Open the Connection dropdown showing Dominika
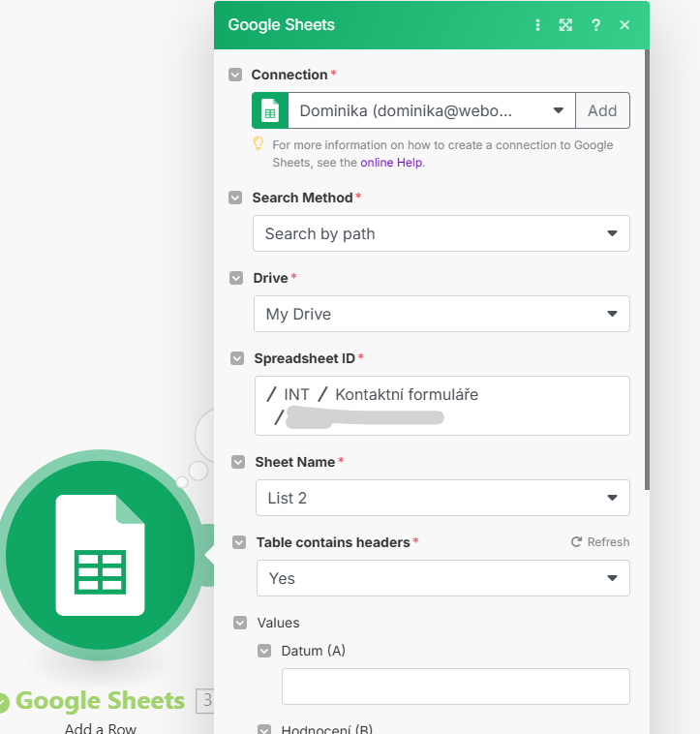This screenshot has width=700, height=734. point(432,110)
